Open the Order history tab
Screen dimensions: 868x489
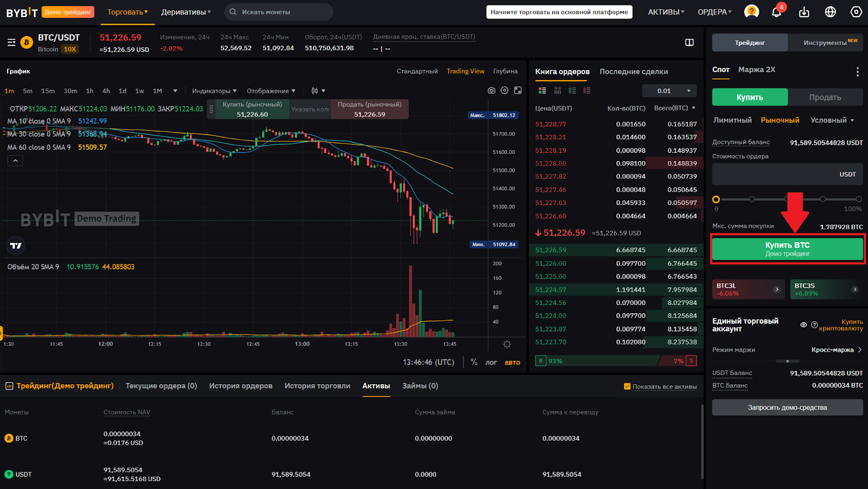pyautogui.click(x=240, y=386)
